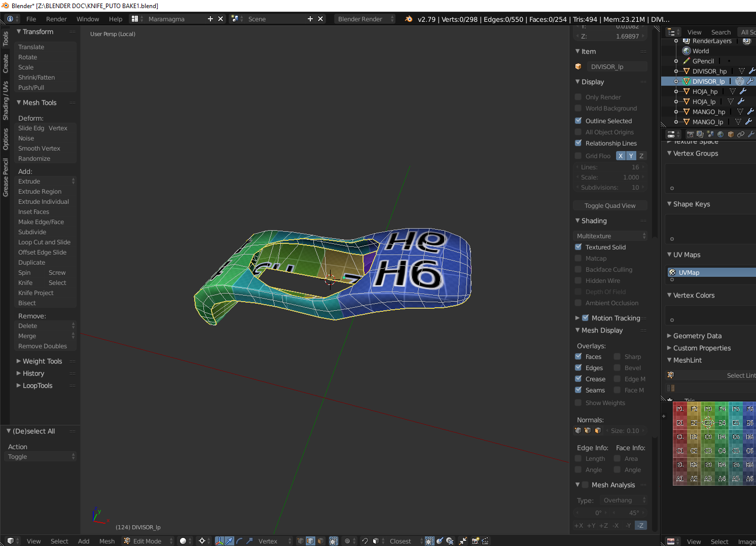
Task: Click the Toggle Quad View button
Action: pos(610,206)
